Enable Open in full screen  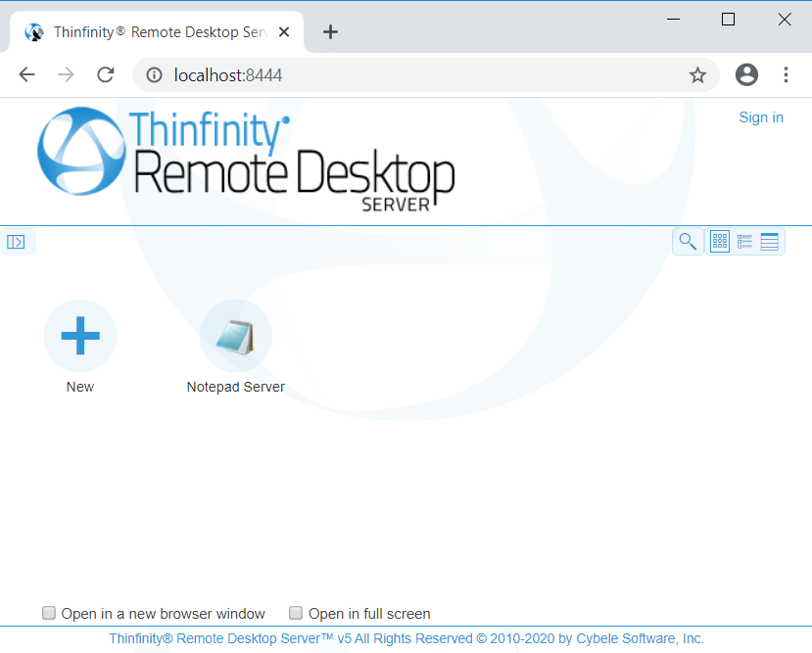296,613
